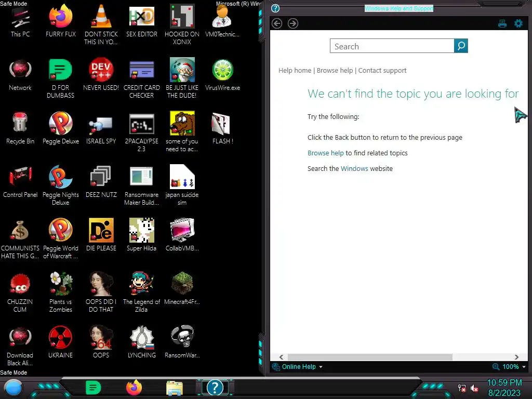Click the horizontal scrollbar left arrow
This screenshot has height=399, width=532.
(281, 357)
